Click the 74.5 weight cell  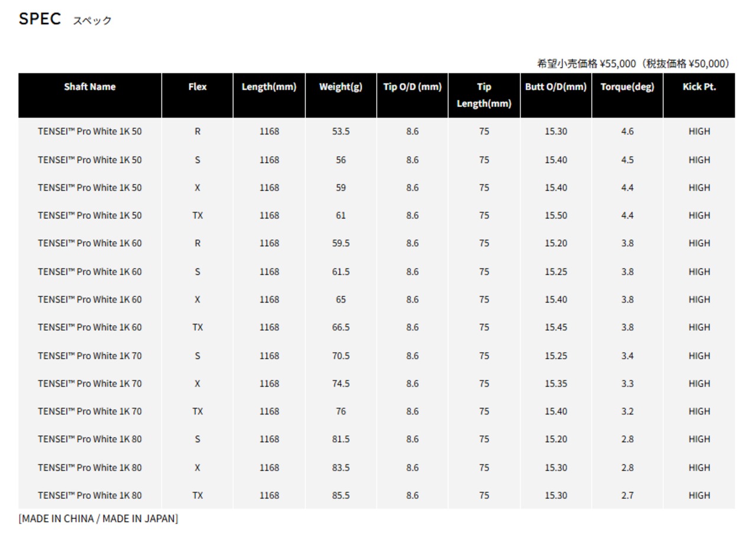[x=341, y=384]
